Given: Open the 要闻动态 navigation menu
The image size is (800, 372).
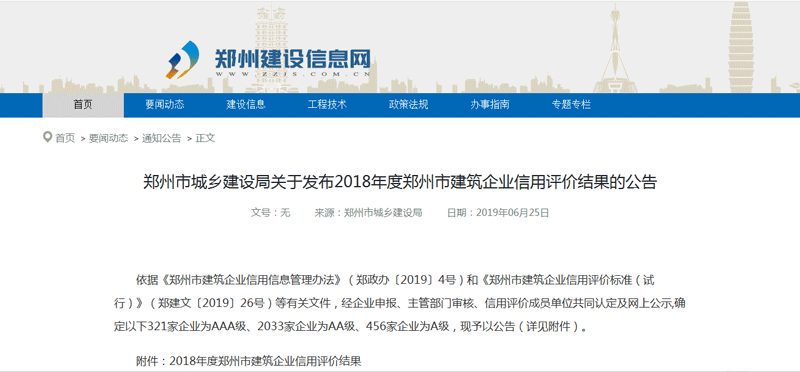Looking at the screenshot, I should [164, 105].
